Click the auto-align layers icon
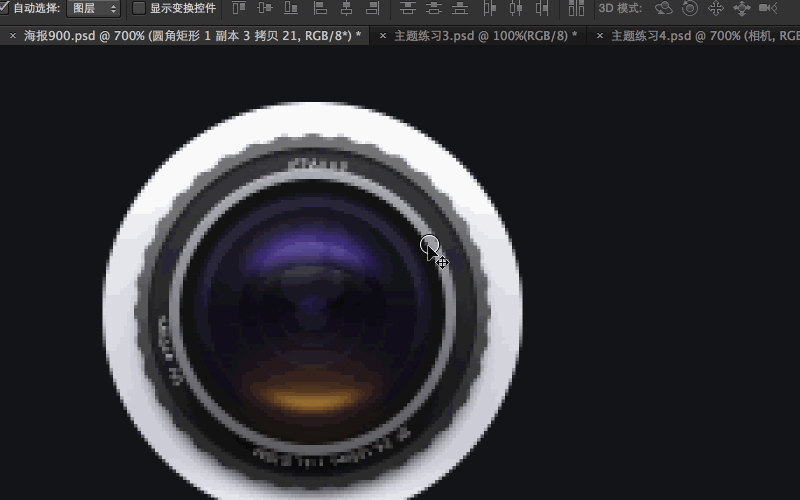The width and height of the screenshot is (800, 500). pyautogui.click(x=576, y=8)
